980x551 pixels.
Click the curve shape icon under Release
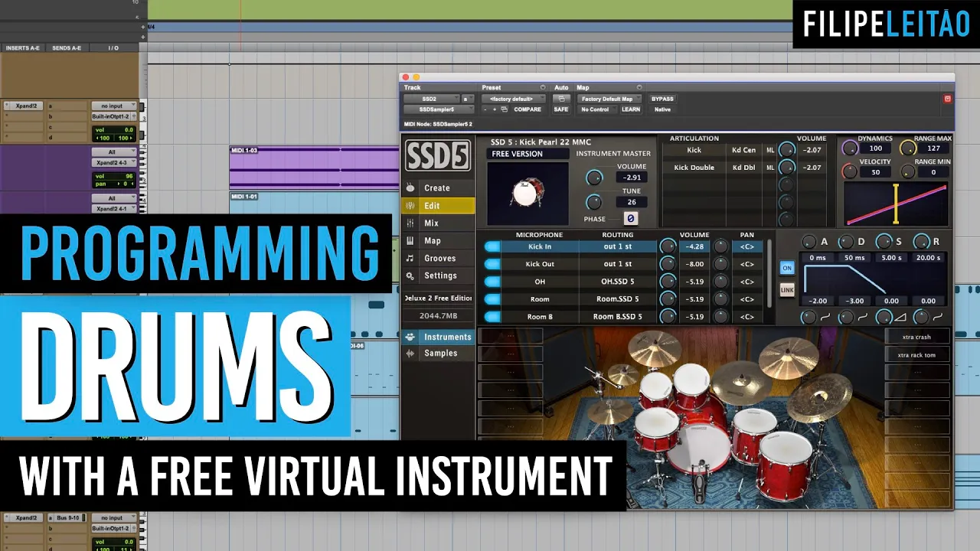click(x=938, y=317)
